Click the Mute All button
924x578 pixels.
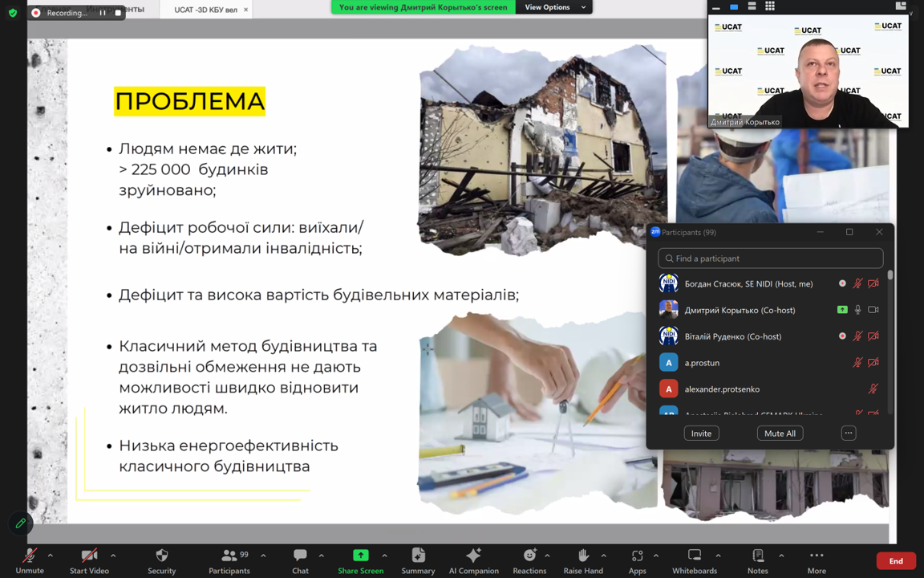pos(780,433)
